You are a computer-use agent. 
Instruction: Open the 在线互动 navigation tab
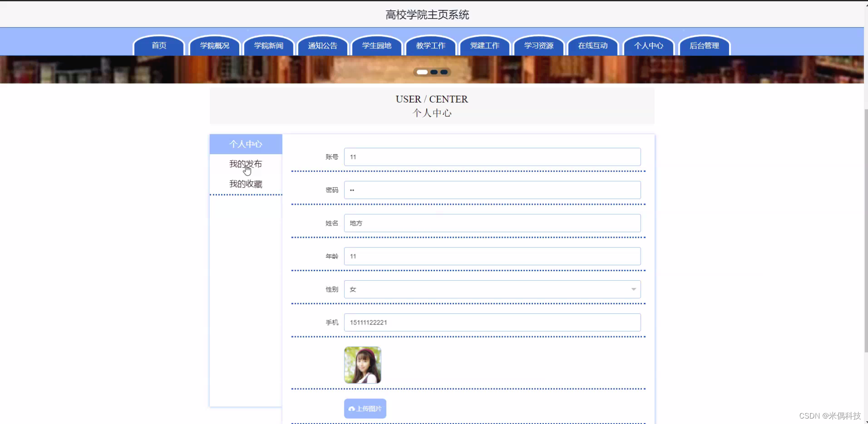[592, 45]
